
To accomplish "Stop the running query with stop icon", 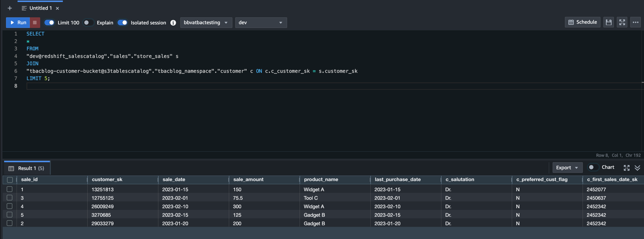I will pyautogui.click(x=35, y=23).
